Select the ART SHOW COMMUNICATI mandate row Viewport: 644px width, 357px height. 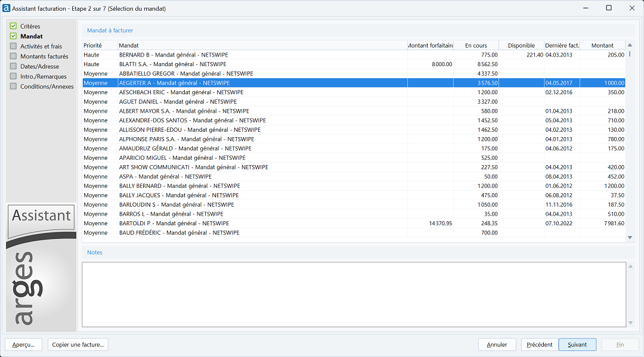[354, 167]
